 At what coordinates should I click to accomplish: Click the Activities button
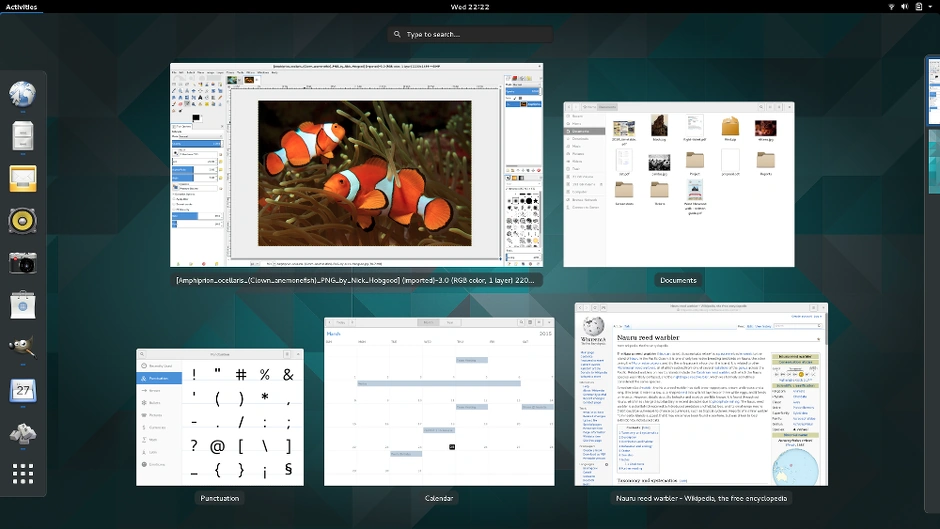(21, 7)
